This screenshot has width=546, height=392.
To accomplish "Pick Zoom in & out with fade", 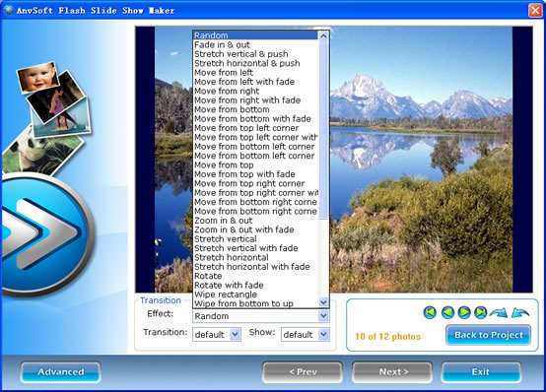I will coord(255,229).
